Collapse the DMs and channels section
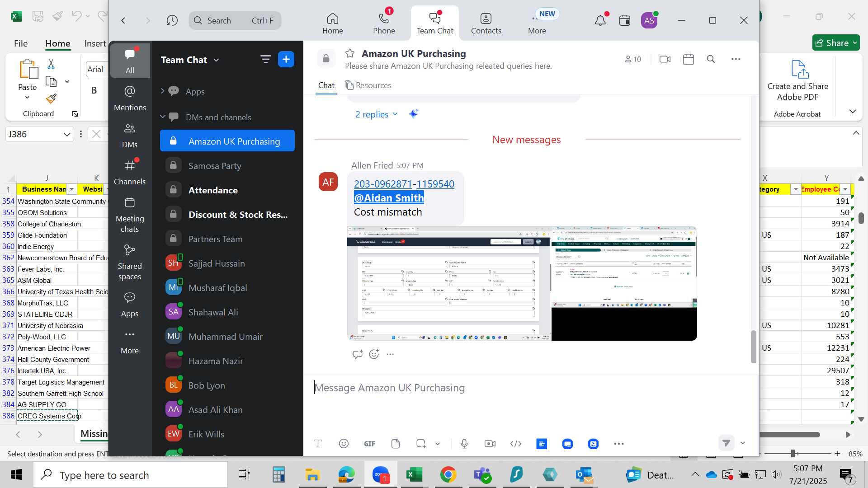The image size is (868, 488). (163, 117)
